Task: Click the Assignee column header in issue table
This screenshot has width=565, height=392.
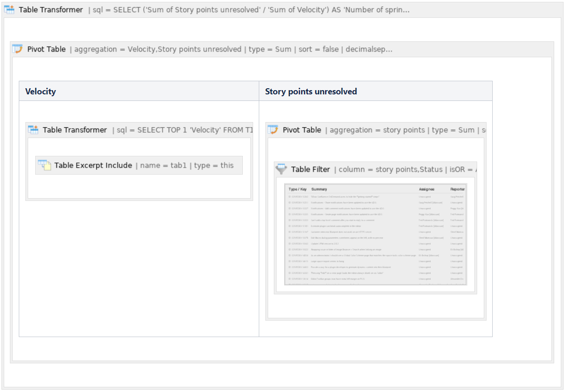Action: 427,189
